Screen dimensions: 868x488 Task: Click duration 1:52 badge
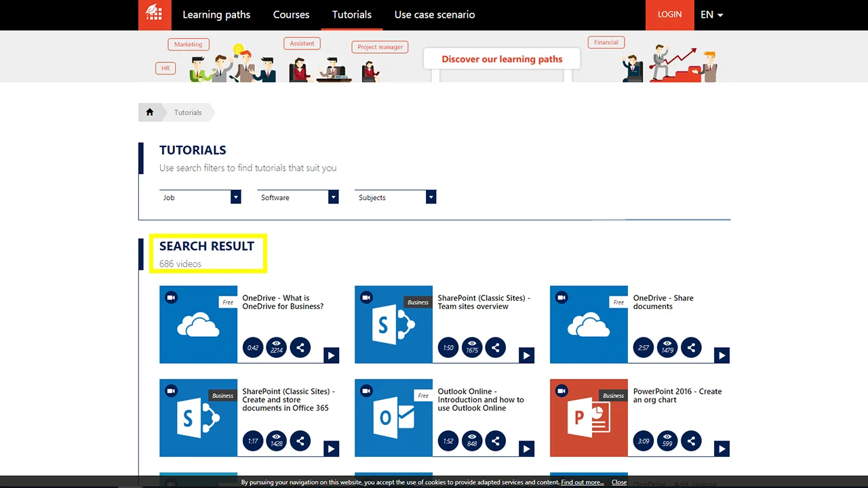click(x=448, y=441)
